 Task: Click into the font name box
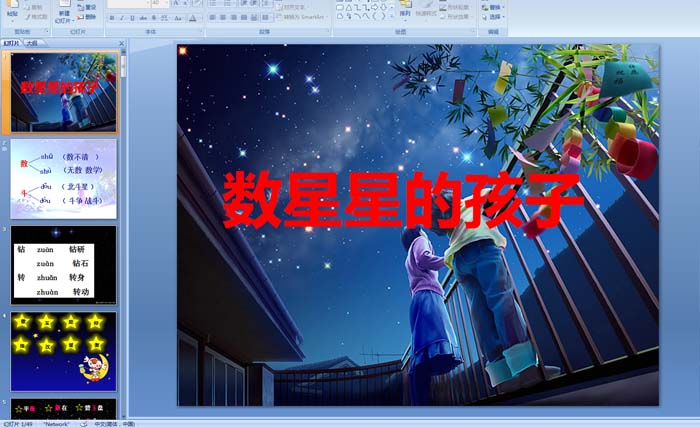(127, 4)
